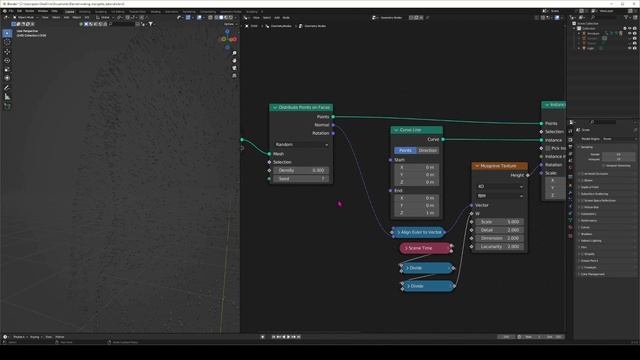Select the Select Box tool in the viewport toolbar
This screenshot has width=640, height=360.
tap(7, 33)
